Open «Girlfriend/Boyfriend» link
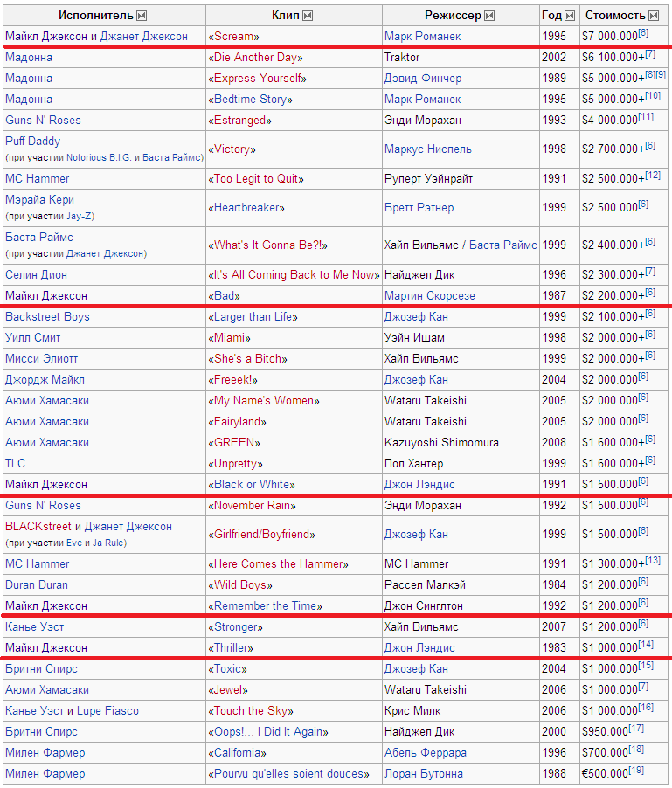 pyautogui.click(x=262, y=535)
